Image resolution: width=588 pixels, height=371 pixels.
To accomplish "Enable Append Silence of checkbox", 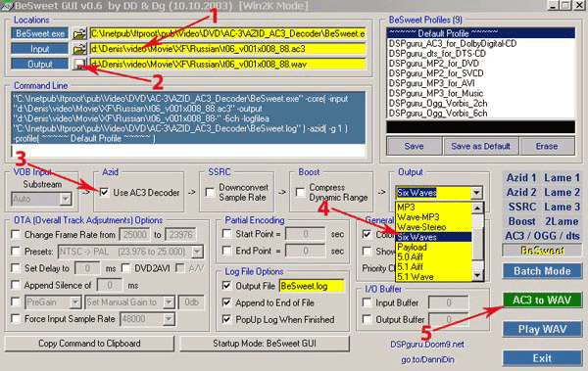I will coord(16,285).
